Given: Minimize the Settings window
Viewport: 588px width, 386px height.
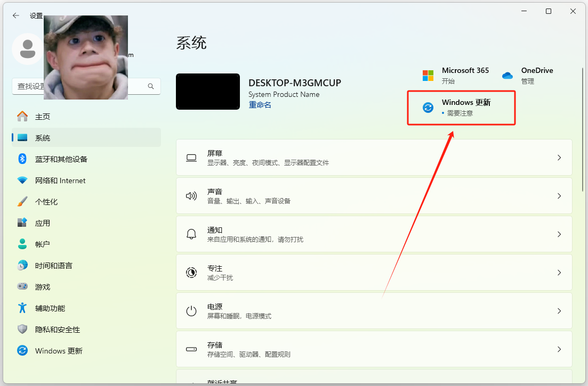Looking at the screenshot, I should pyautogui.click(x=524, y=11).
